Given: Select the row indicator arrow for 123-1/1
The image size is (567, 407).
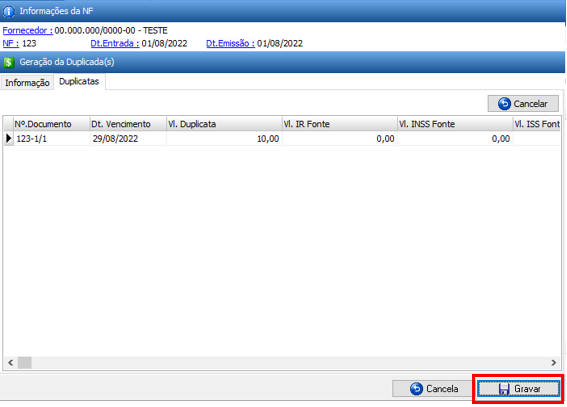Looking at the screenshot, I should pyautogui.click(x=8, y=138).
